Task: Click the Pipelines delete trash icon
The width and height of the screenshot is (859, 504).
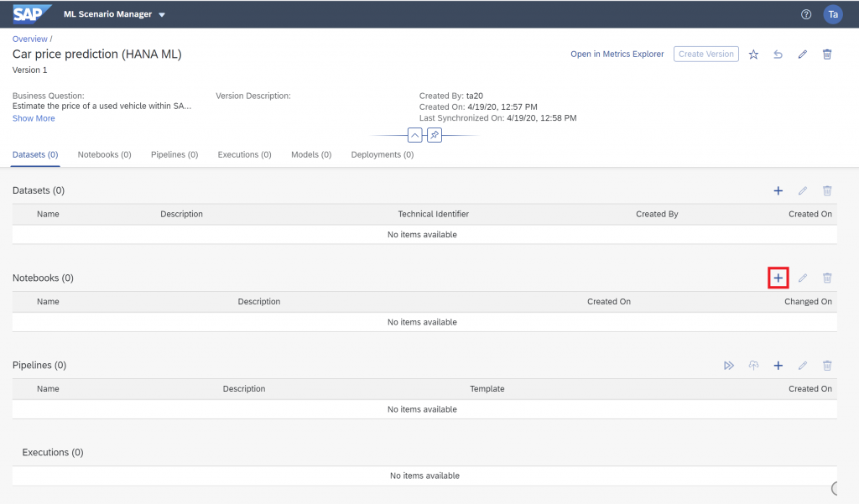Action: pos(827,366)
